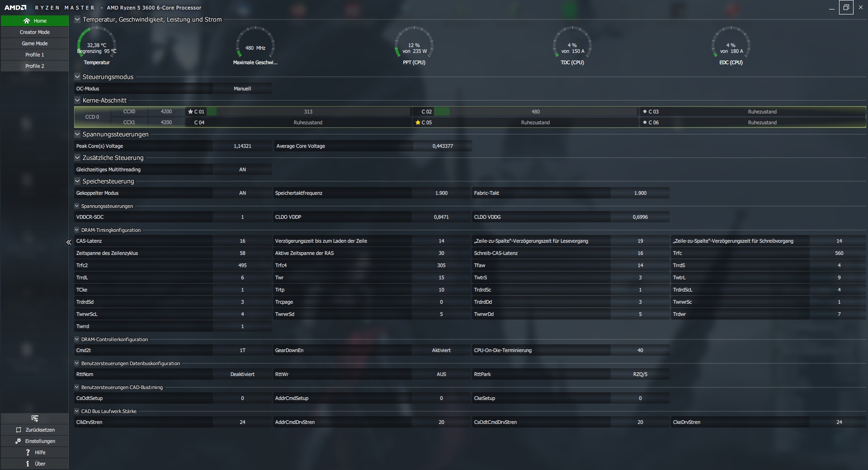Collapse the Kerne-Abschnitt section

(77, 100)
